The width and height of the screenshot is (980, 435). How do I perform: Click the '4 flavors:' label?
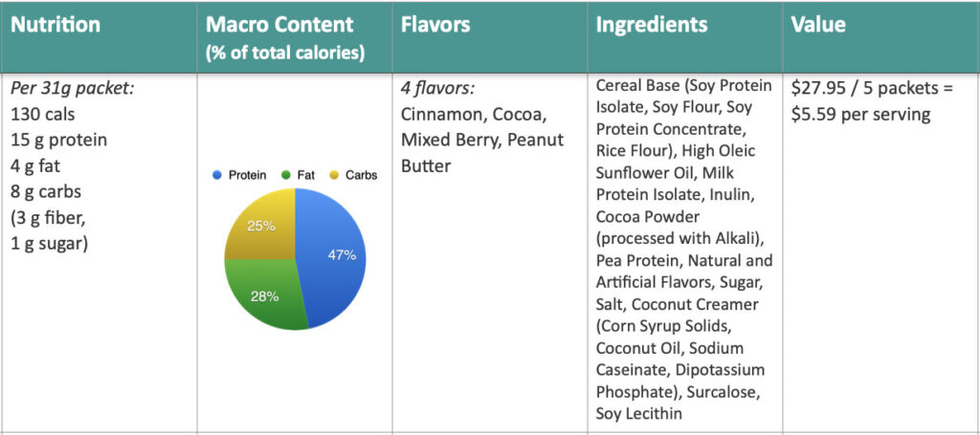tap(438, 88)
